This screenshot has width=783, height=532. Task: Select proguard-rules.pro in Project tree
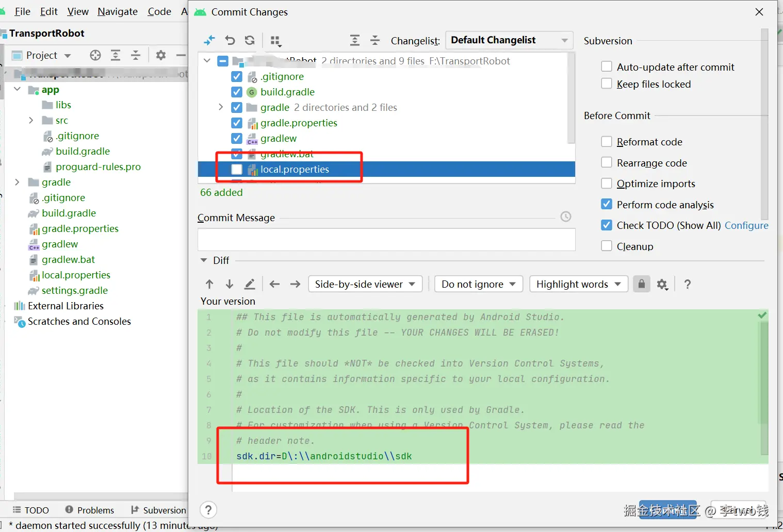(98, 167)
